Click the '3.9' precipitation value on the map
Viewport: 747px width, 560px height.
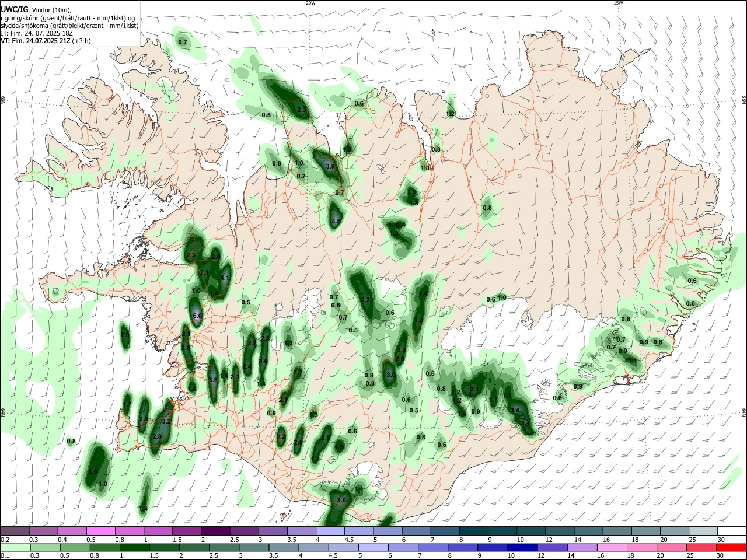(330, 166)
